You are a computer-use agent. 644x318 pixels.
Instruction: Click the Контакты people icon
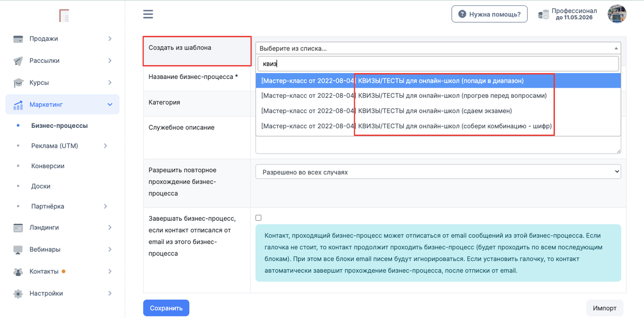[18, 272]
